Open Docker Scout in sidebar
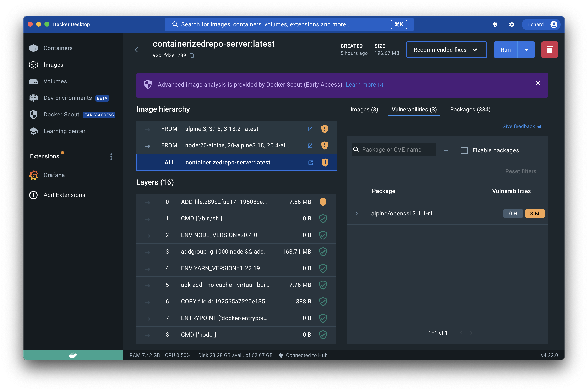588x391 pixels. point(61,115)
